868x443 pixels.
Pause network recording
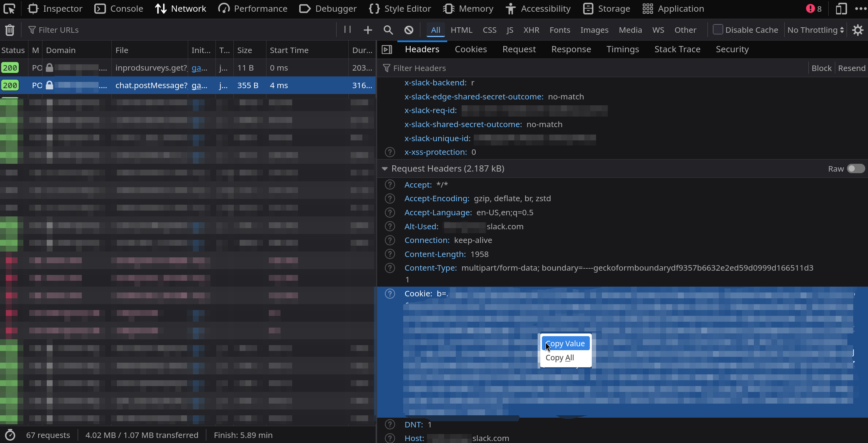tap(348, 30)
